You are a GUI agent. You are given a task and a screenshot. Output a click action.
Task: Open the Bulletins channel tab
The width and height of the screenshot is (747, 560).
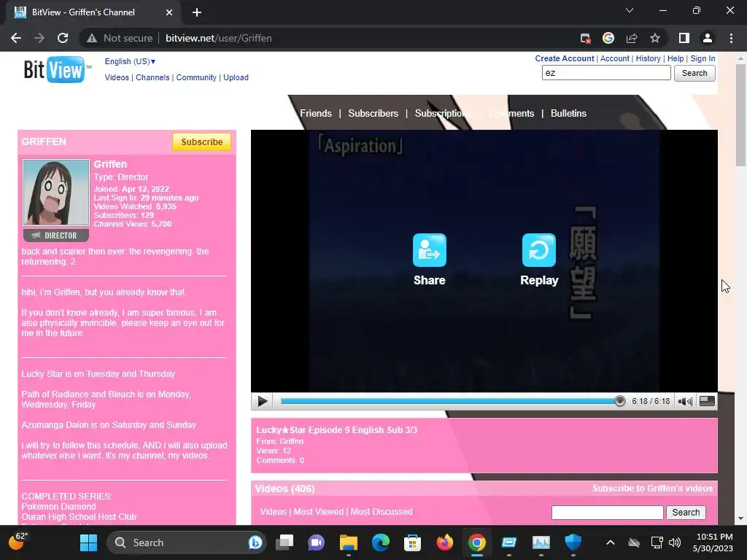(x=568, y=113)
